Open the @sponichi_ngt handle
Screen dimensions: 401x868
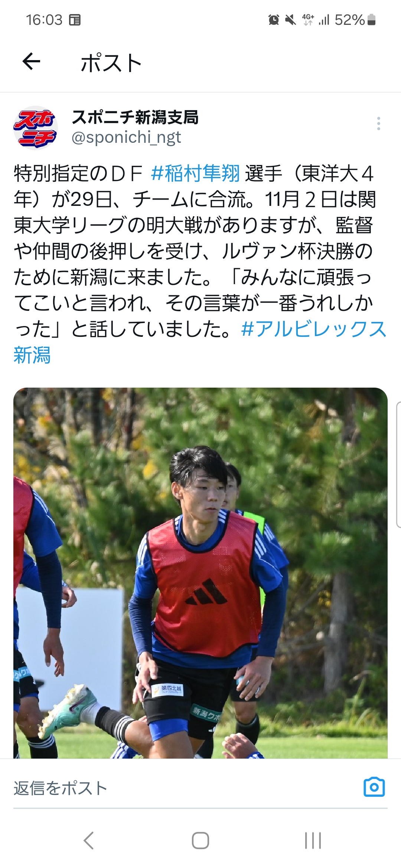pyautogui.click(x=126, y=138)
